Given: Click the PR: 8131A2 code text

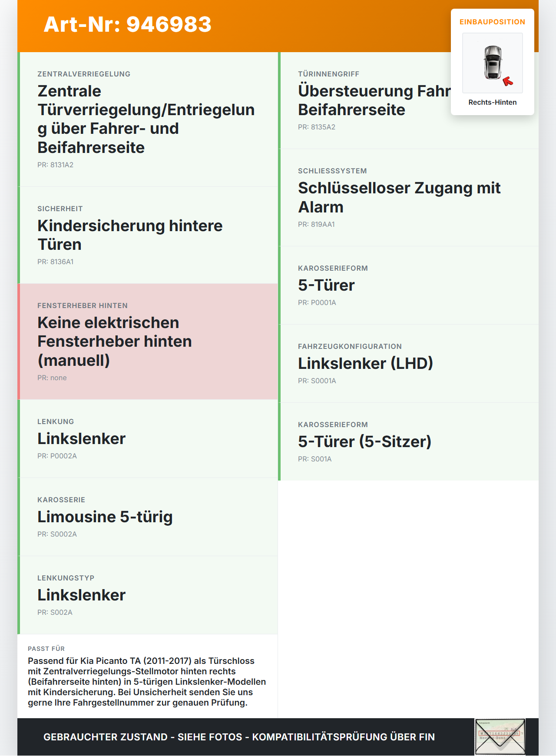Looking at the screenshot, I should pyautogui.click(x=55, y=165).
